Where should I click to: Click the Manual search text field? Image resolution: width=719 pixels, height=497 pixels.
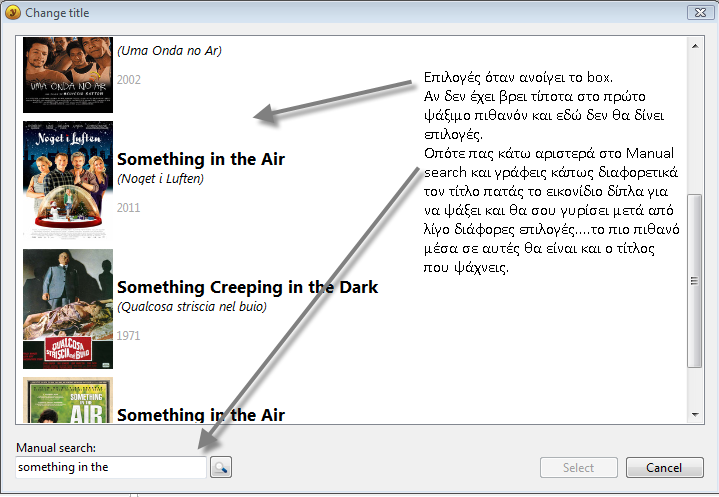(x=111, y=467)
